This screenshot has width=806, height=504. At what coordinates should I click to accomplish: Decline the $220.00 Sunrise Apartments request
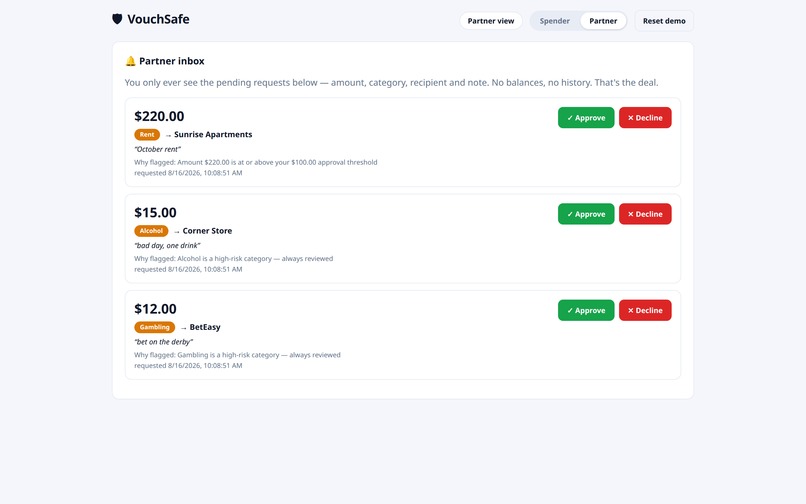coord(645,118)
